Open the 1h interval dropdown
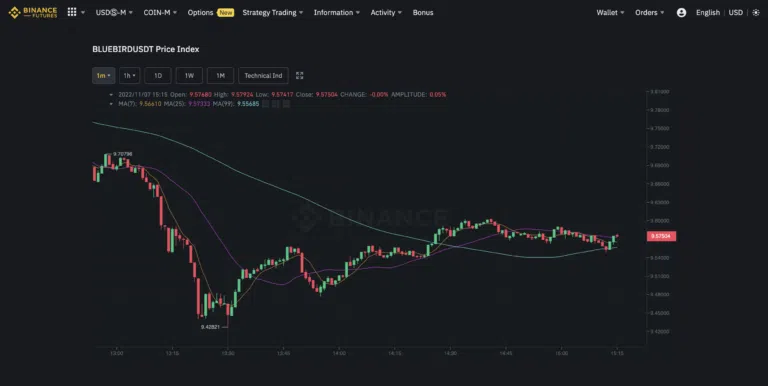The height and width of the screenshot is (386, 768). click(x=129, y=75)
